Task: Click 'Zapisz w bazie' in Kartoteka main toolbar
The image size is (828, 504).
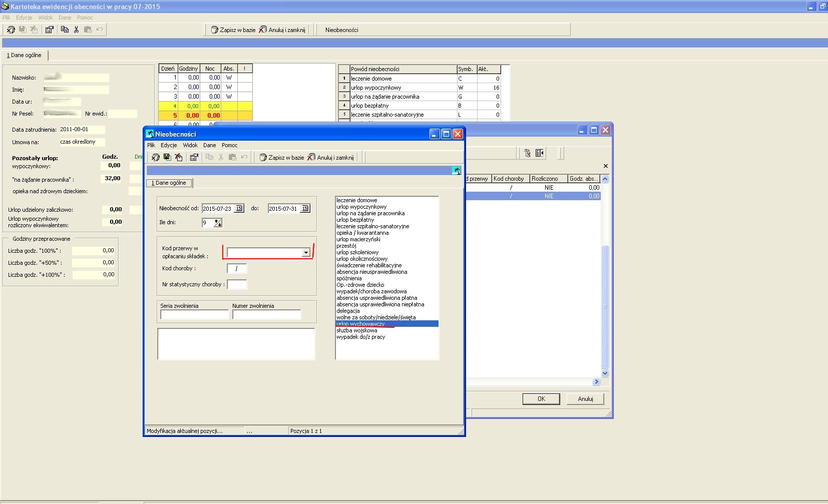Action: coord(233,30)
